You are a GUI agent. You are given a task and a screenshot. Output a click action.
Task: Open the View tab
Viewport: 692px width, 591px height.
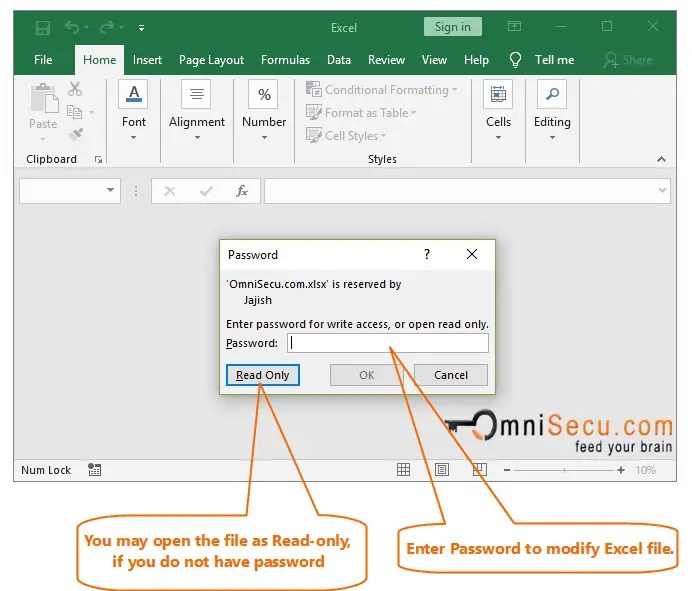point(434,60)
